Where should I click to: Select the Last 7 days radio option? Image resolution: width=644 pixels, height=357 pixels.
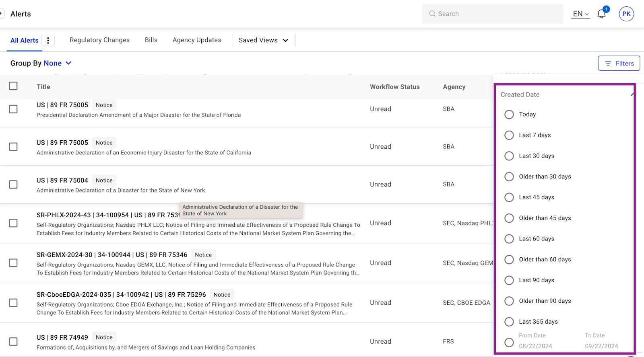(x=509, y=135)
